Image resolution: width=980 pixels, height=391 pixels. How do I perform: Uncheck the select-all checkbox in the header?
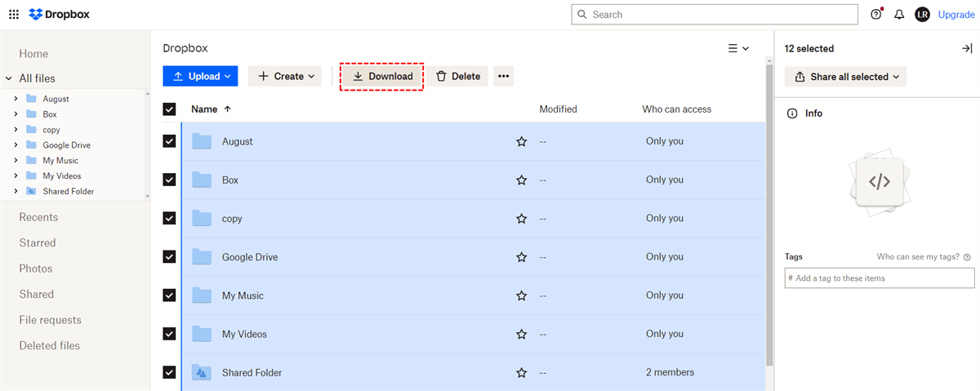[170, 109]
